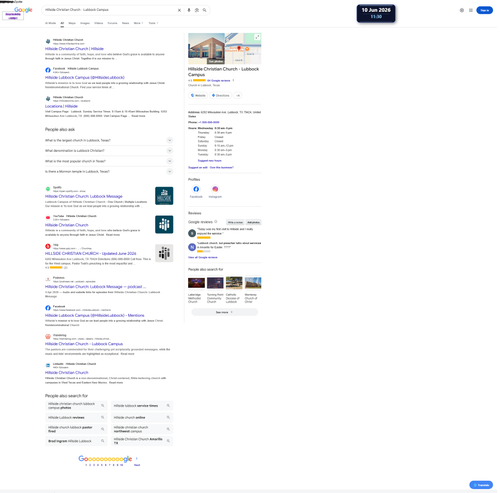Click the Spotify result's Hillside thumbnail image
This screenshot has width=500, height=493.
[x=164, y=196]
